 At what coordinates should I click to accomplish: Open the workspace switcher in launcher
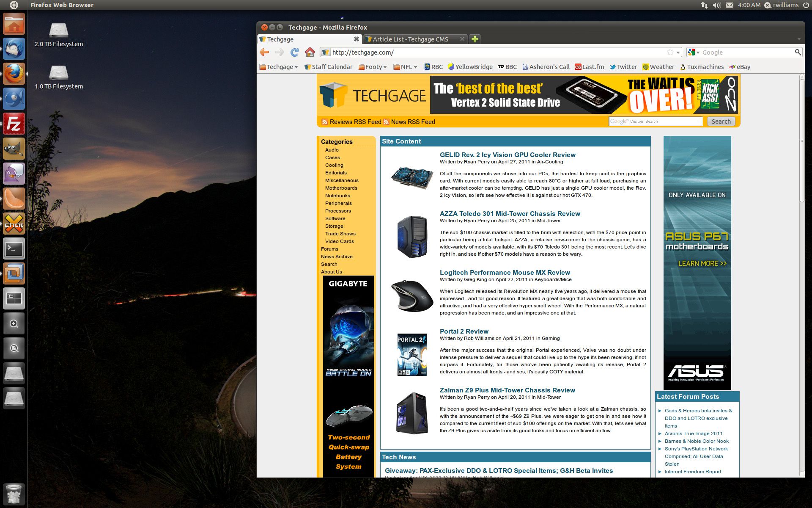click(14, 298)
